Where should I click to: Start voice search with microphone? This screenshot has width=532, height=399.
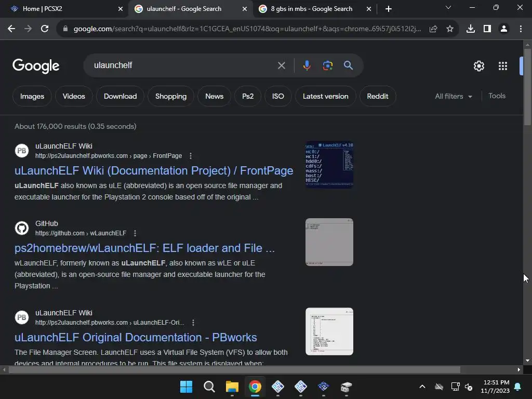coord(307,65)
